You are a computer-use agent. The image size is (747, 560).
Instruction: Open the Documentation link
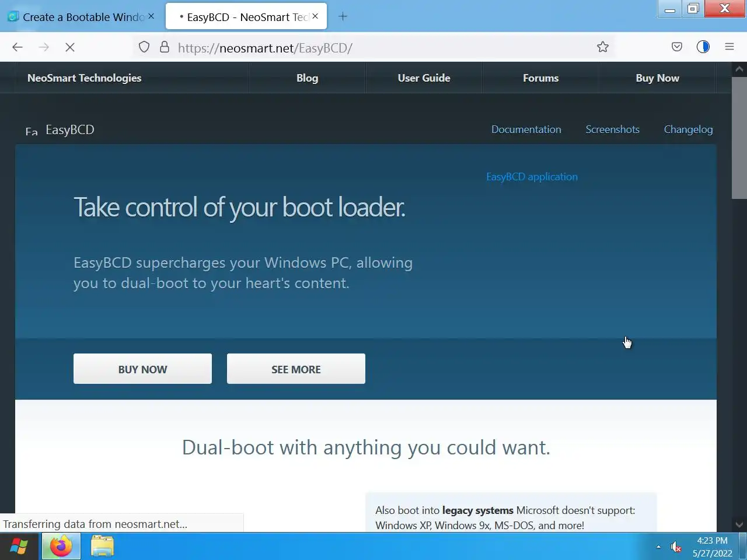pos(526,129)
